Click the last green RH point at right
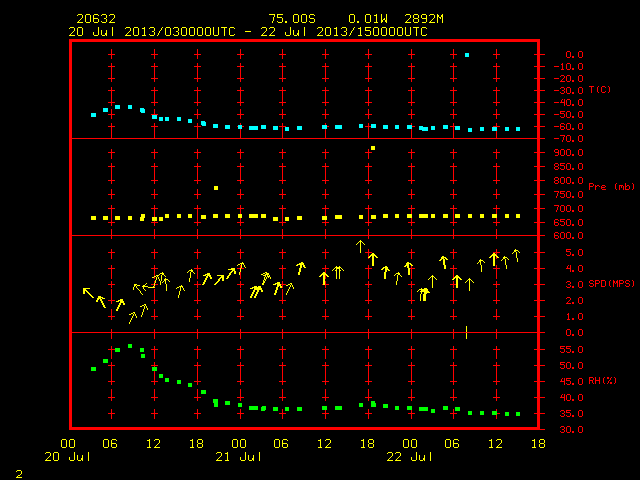Screen dimensions: 640x480 tap(518, 414)
